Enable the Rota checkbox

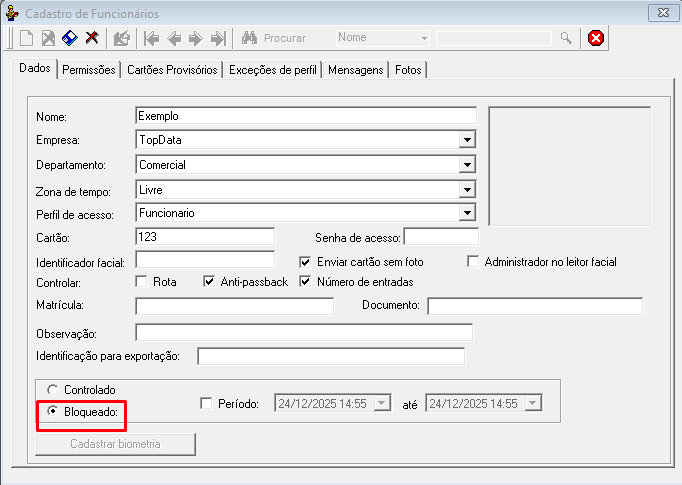point(142,282)
